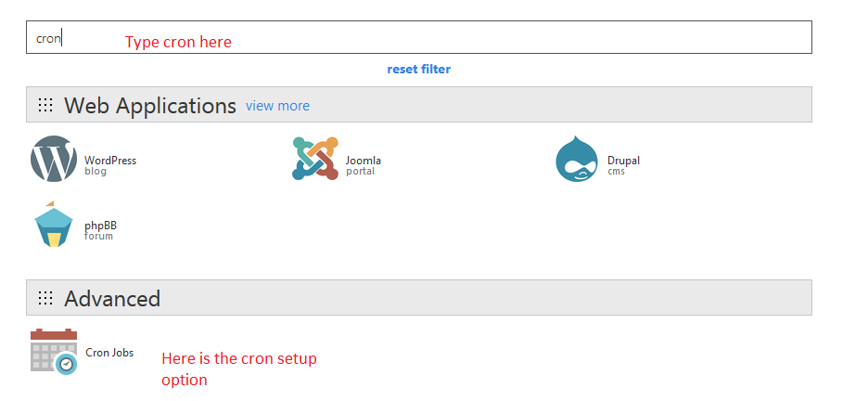Select the Joomla text label
868x401 pixels.
pos(364,161)
